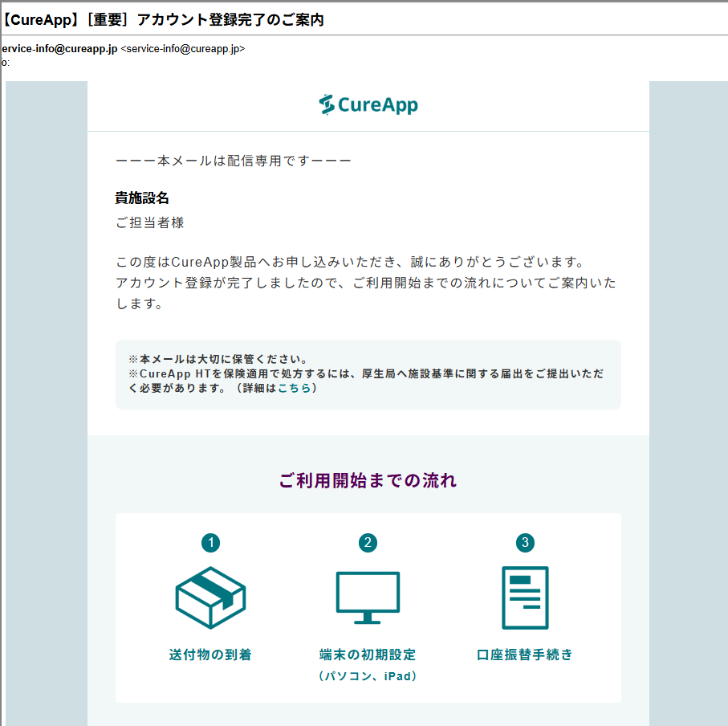
Task: Click the step 1 number badge
Action: point(211,543)
